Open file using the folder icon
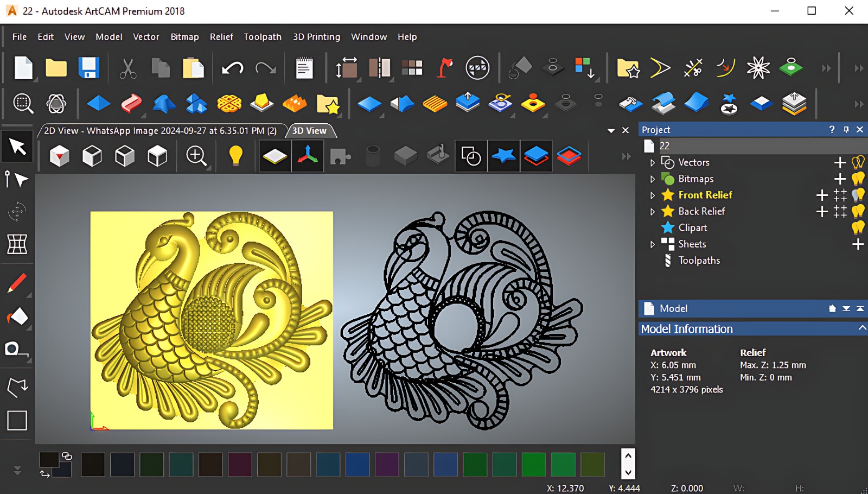Viewport: 868px width, 494px height. (56, 68)
